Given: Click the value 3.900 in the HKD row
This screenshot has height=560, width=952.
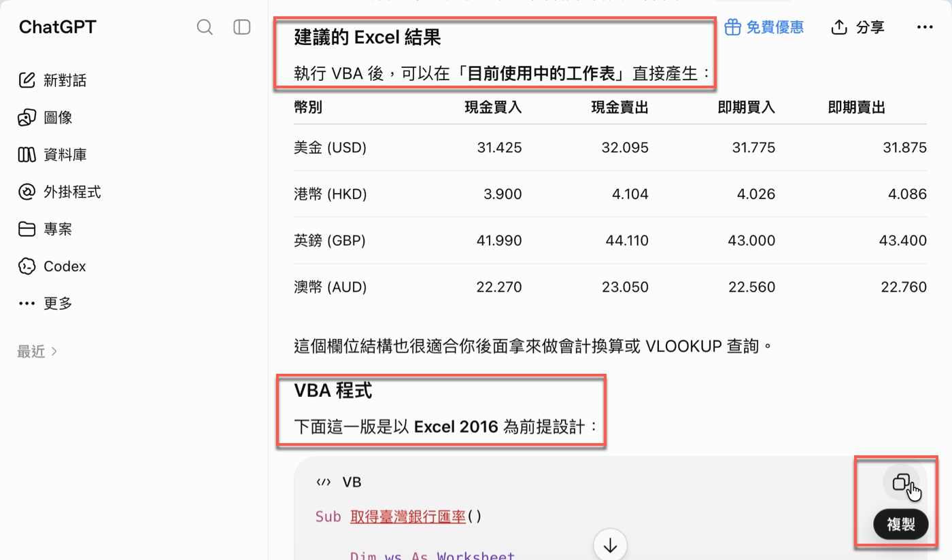Looking at the screenshot, I should point(503,194).
